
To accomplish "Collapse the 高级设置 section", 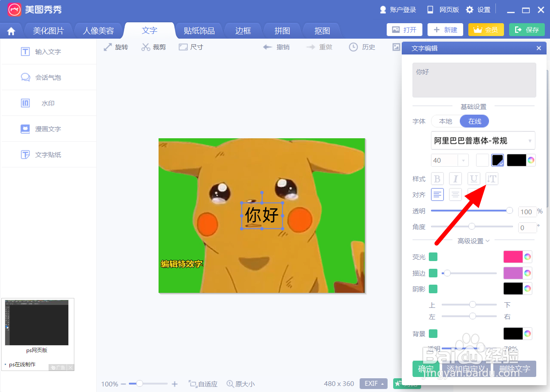I will pos(474,241).
